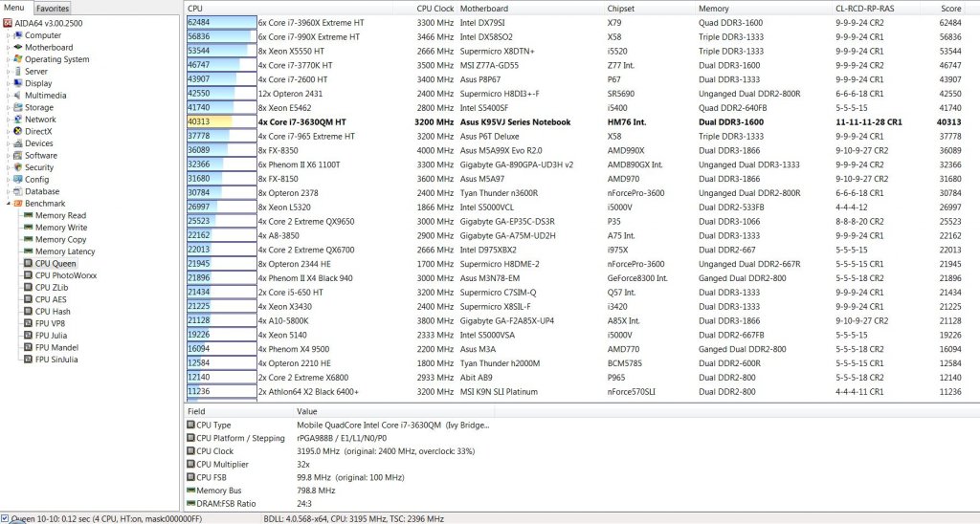The height and width of the screenshot is (524, 980).
Task: Toggle the status bar Queen checkbox
Action: 6,518
